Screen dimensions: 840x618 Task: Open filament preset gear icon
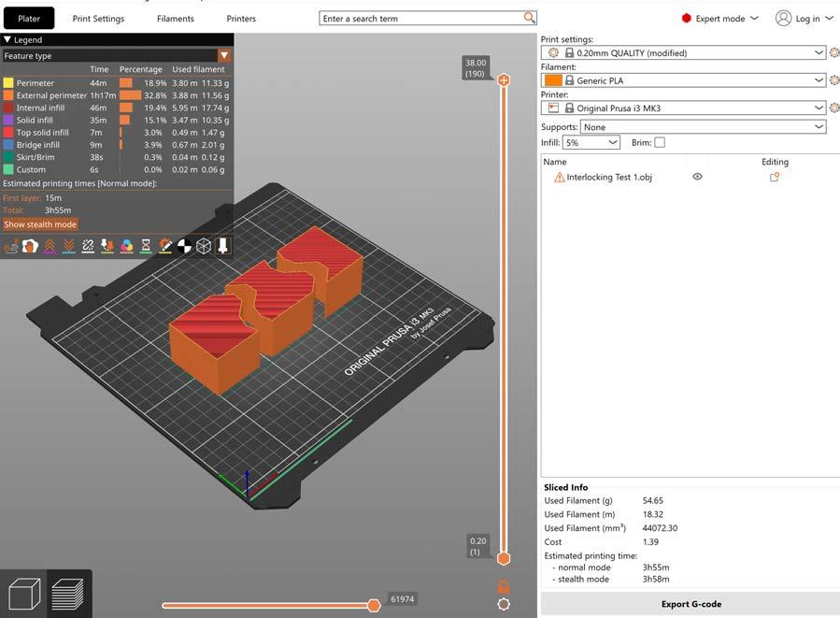click(x=834, y=80)
